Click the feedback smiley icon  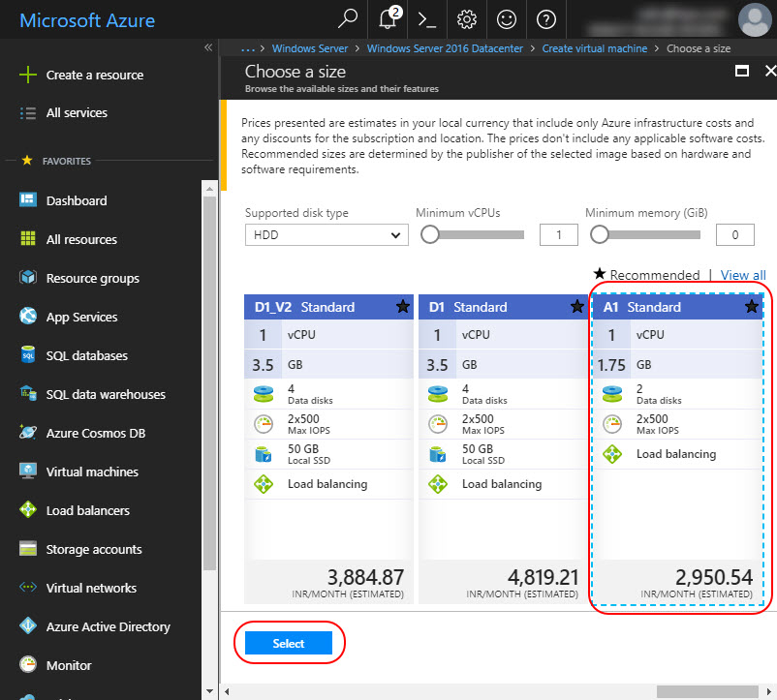(x=507, y=19)
